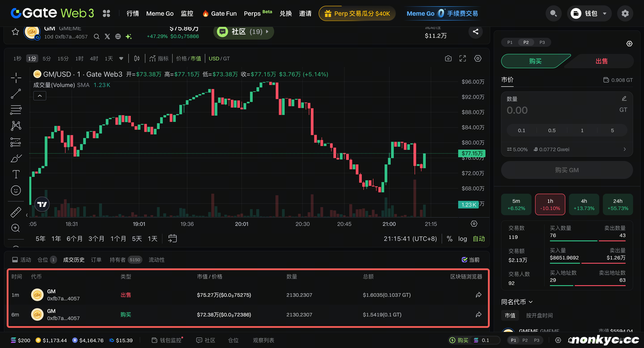Viewport: 644px width, 348px height.
Task: Click the search icon in the top bar
Action: (x=553, y=14)
